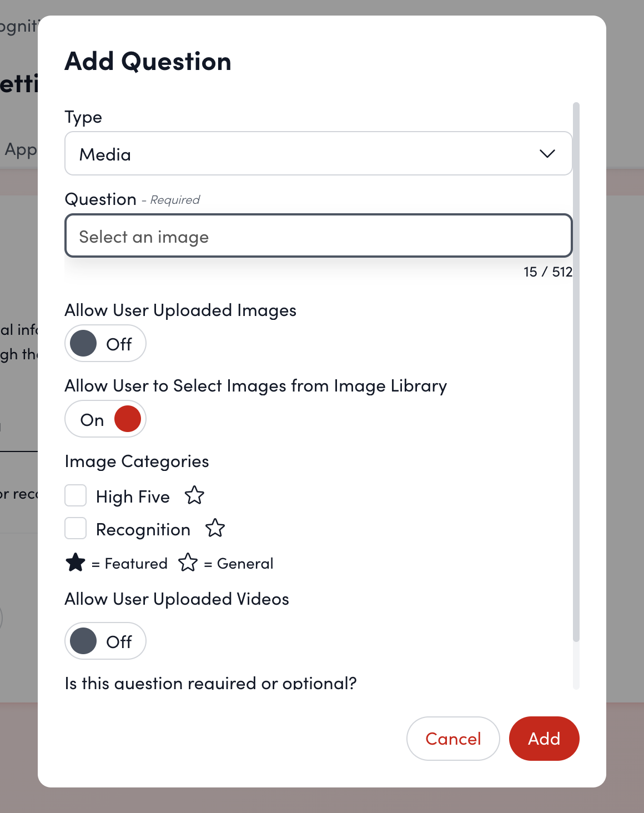Click the Add button
This screenshot has height=813, width=644.
544,739
